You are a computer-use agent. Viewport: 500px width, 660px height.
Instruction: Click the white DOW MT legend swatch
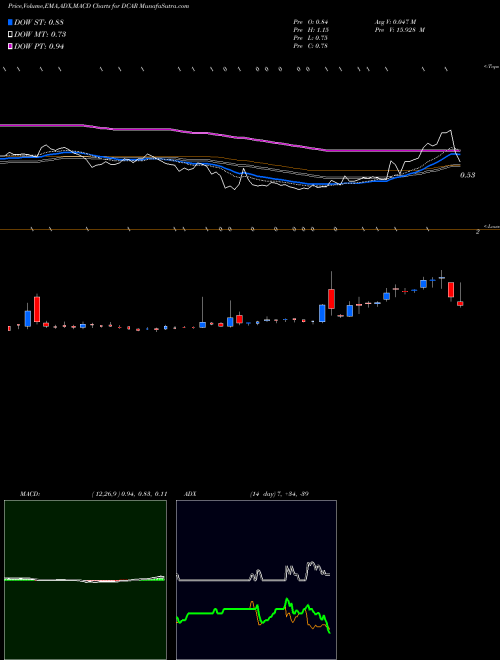11,35
